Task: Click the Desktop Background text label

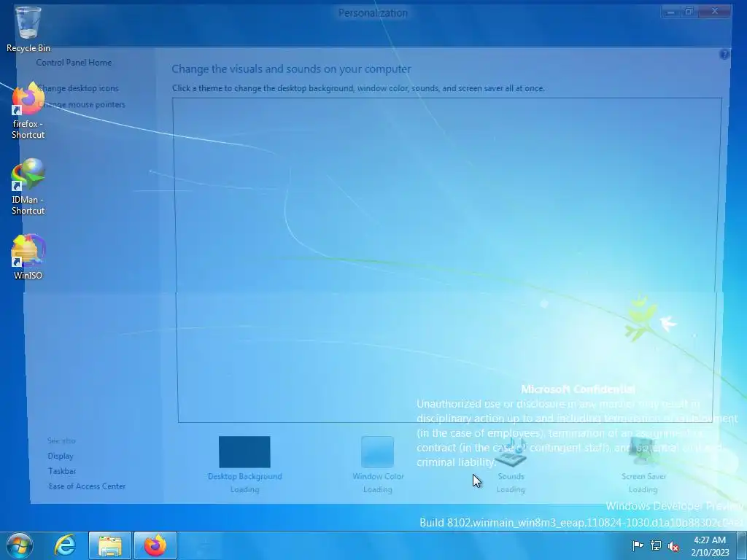Action: pyautogui.click(x=245, y=476)
